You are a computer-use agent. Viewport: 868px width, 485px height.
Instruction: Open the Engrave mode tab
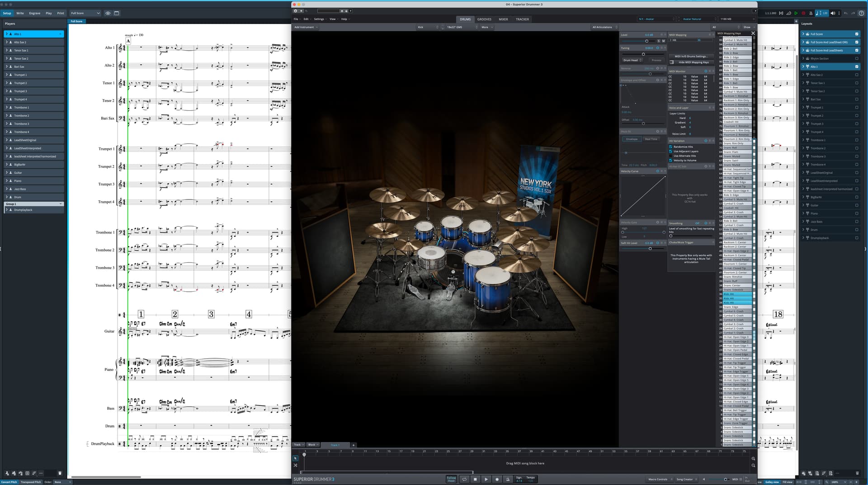[x=34, y=13]
